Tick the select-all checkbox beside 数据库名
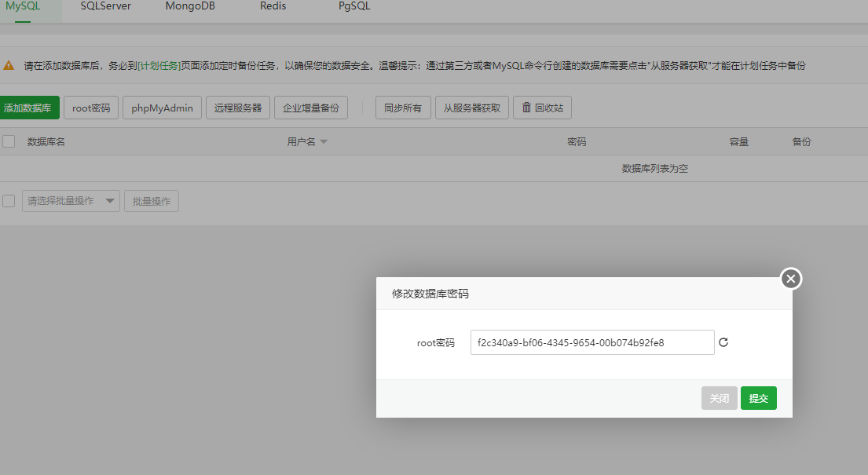 tap(9, 141)
